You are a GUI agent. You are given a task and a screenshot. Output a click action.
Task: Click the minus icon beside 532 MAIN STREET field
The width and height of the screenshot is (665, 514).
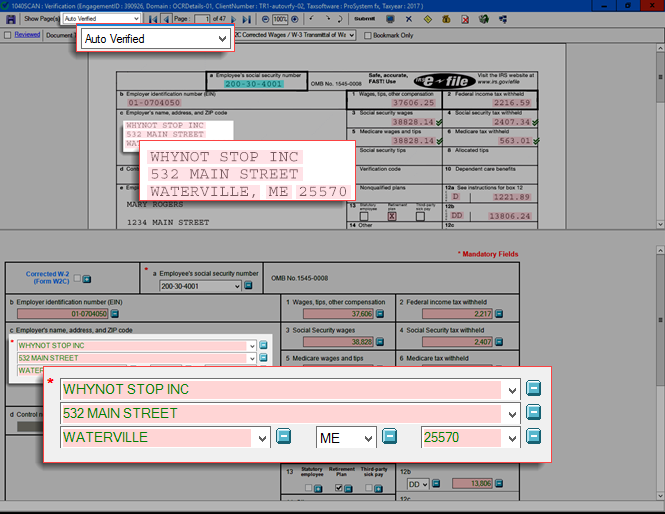[535, 413]
